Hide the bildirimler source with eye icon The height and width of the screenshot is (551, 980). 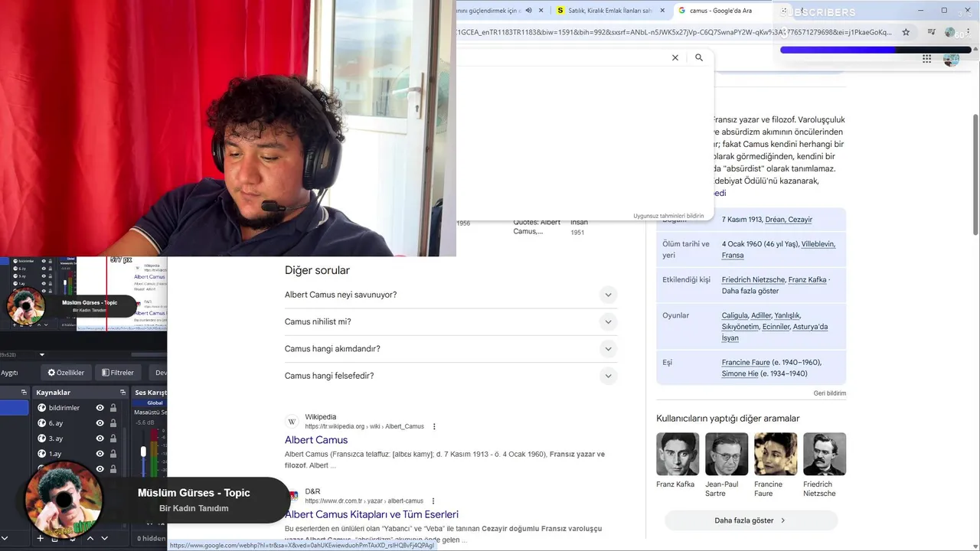[100, 408]
